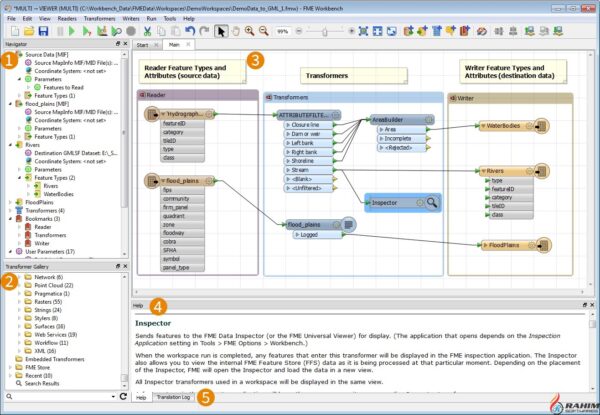Screen dimensions: 600x415
Task: Click the Rivers writer node's round icon
Action: [541, 171]
